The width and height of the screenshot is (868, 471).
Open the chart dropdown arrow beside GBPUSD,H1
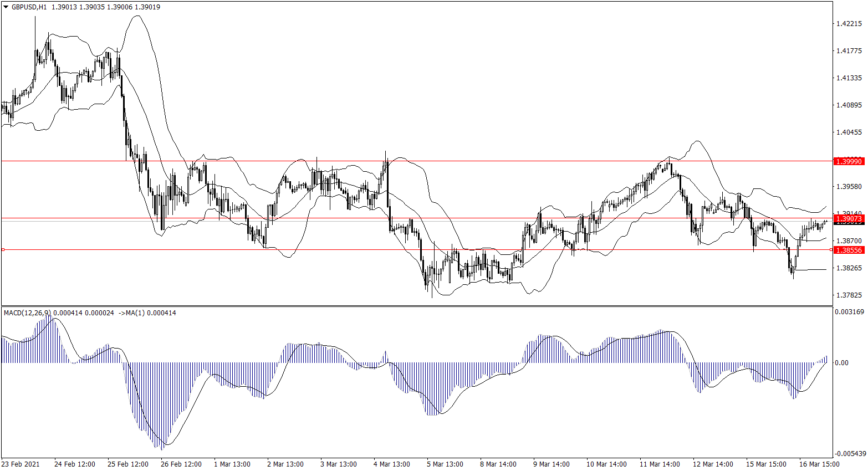[x=6, y=7]
